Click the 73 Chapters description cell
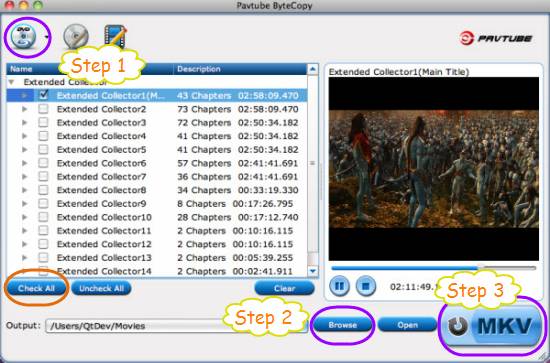 (x=204, y=109)
